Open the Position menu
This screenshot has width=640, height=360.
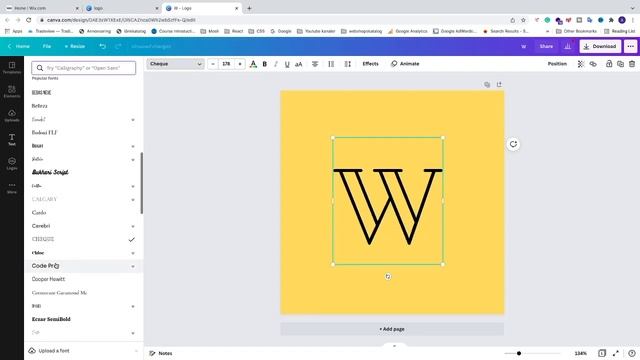point(557,64)
